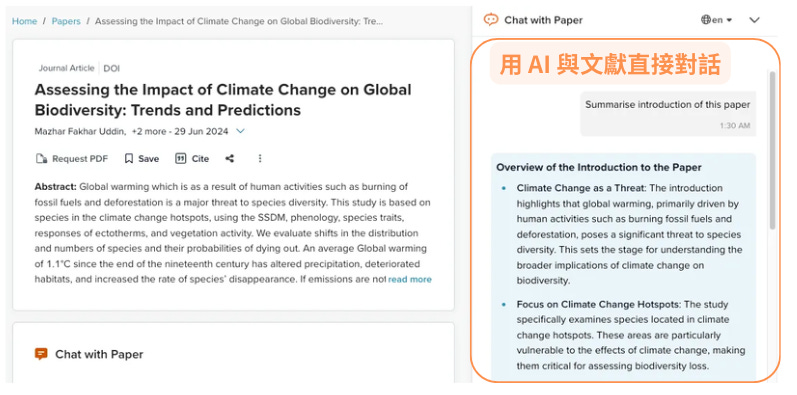
Task: Click the 'Summarise introduction of this paper' message
Action: click(x=667, y=105)
